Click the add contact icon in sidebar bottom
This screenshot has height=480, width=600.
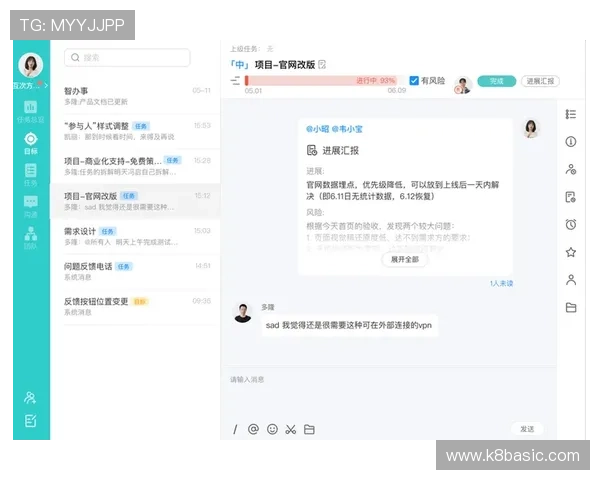point(30,398)
